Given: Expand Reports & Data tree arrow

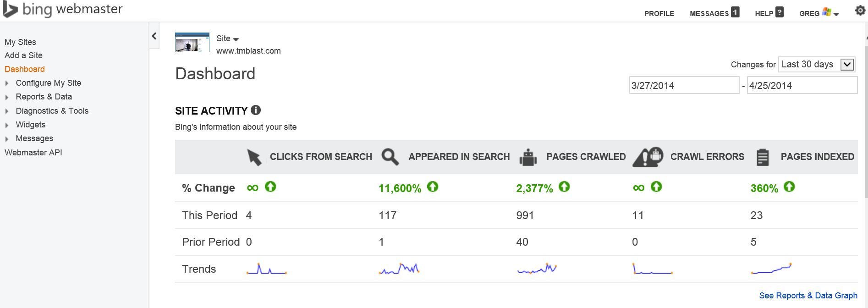Looking at the screenshot, I should pyautogui.click(x=7, y=97).
